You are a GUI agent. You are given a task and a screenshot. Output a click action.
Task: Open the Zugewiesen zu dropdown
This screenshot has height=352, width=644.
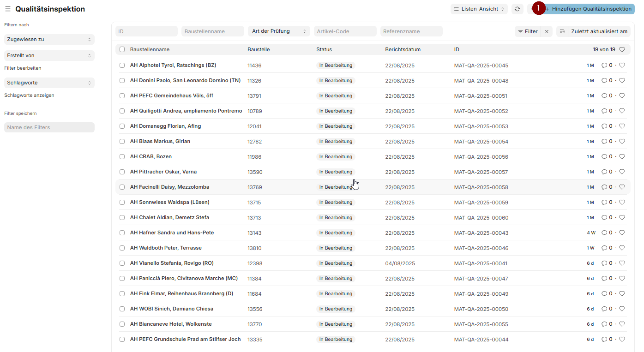49,40
